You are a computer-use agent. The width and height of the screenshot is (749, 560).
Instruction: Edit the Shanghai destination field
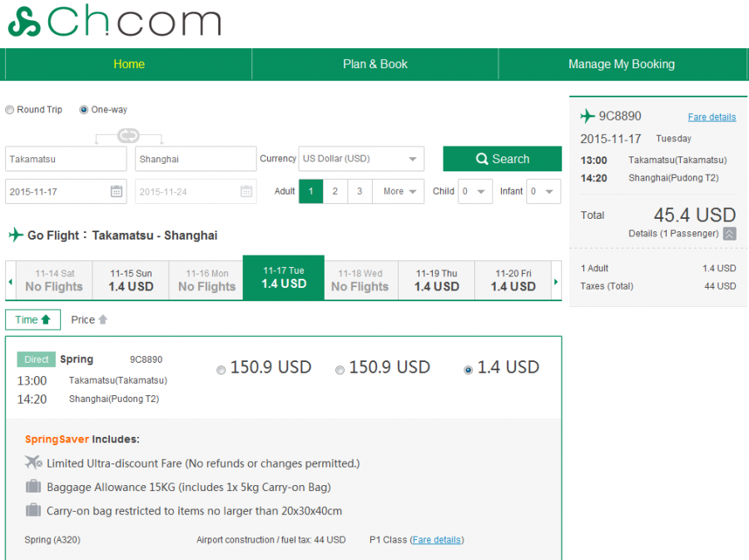click(x=196, y=158)
